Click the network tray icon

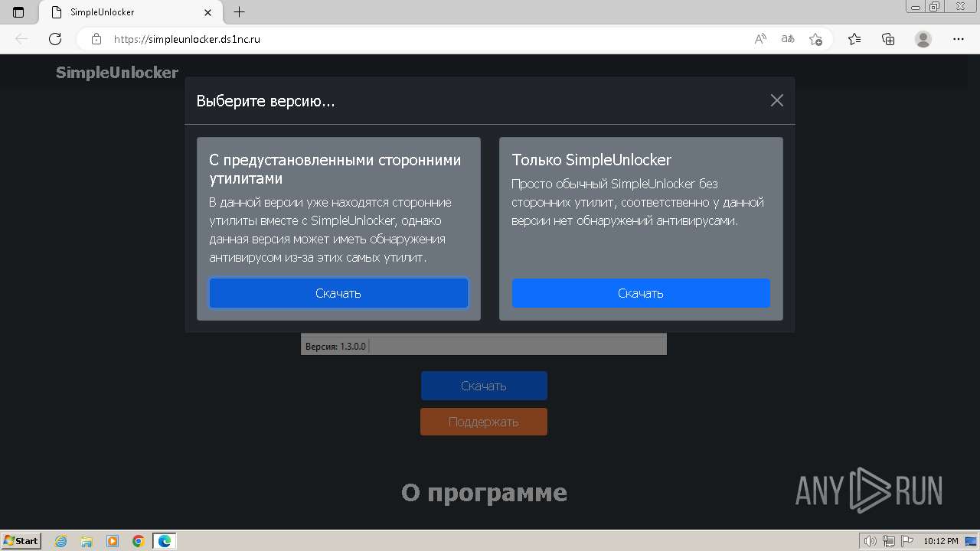pos(888,541)
